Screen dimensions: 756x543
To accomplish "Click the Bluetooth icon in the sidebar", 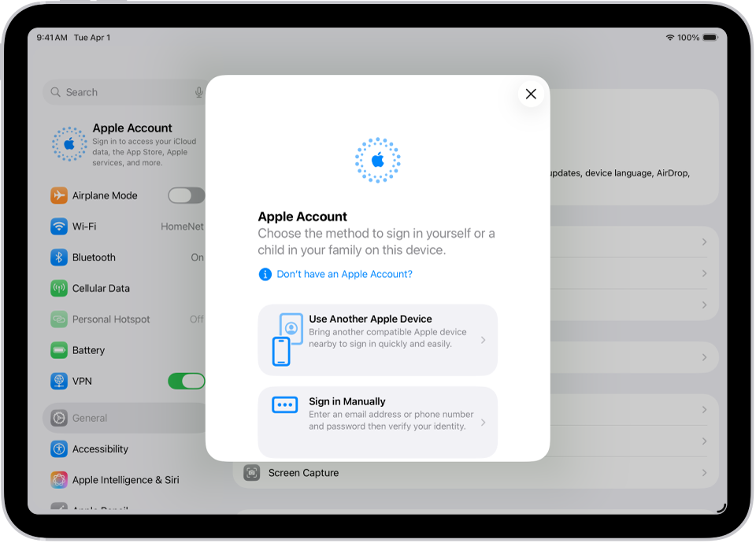I will 59,257.
